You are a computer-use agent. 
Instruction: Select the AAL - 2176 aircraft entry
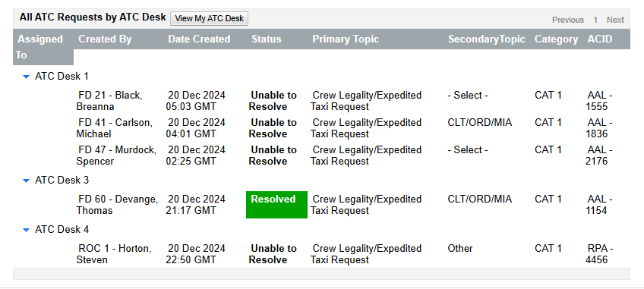click(599, 155)
